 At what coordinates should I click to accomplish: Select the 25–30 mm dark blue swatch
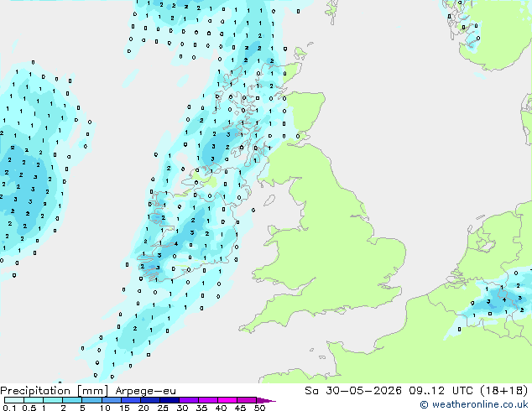pos(170,400)
